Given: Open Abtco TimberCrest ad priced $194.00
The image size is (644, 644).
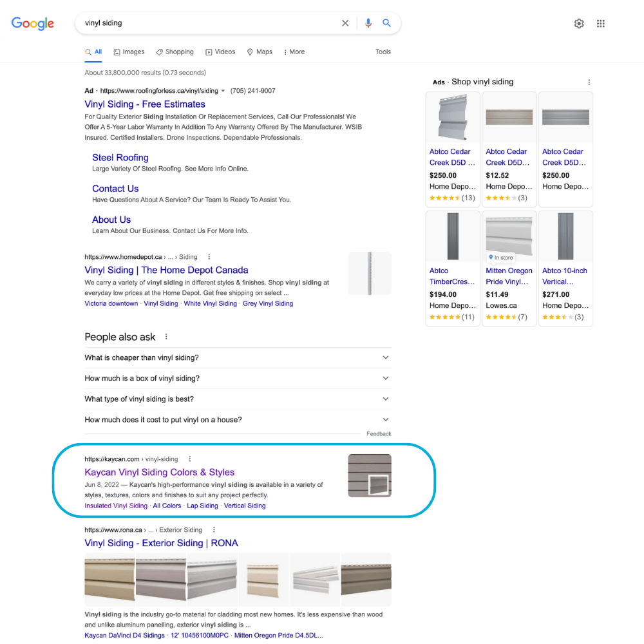Looking at the screenshot, I should (453, 269).
